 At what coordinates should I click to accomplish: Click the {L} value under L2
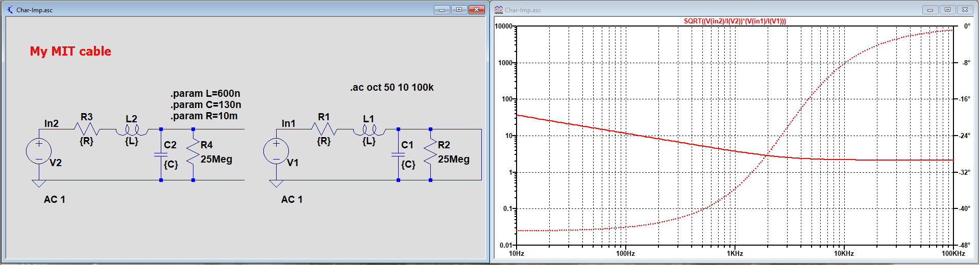coord(132,141)
